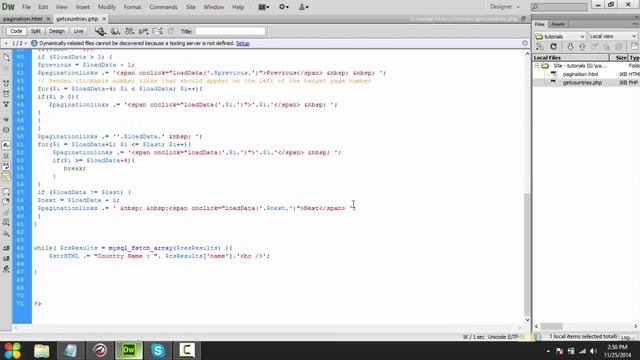Switch to the pagination.html document tab

click(23, 19)
